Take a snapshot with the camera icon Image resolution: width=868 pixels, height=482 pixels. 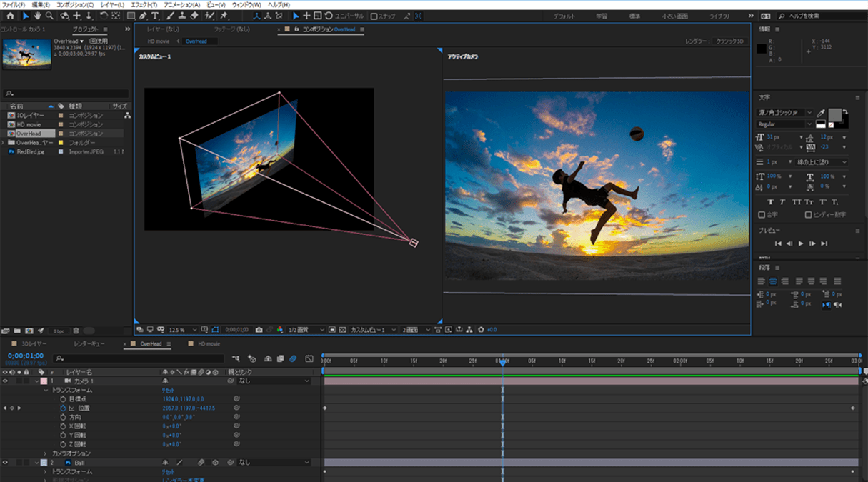(x=259, y=330)
